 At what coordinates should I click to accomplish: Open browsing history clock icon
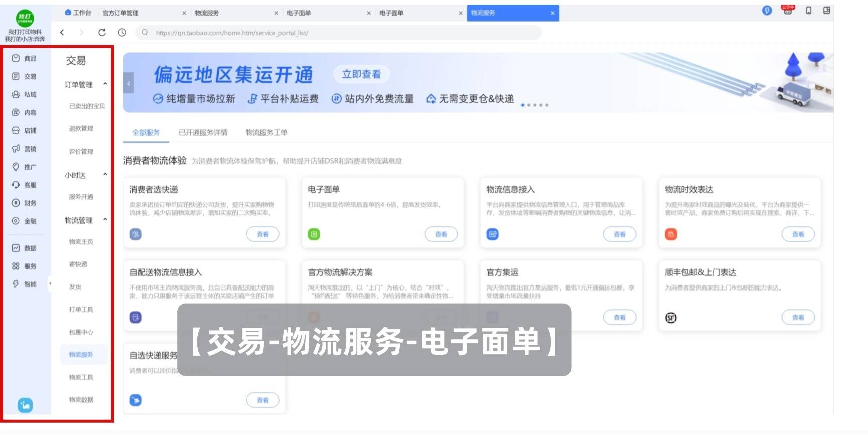pos(122,32)
